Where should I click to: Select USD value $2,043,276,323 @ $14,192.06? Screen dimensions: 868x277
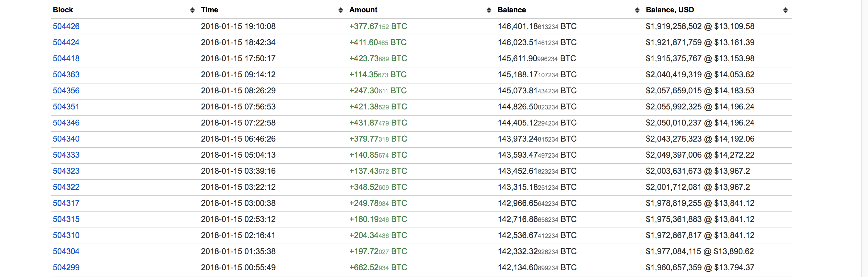[700, 139]
